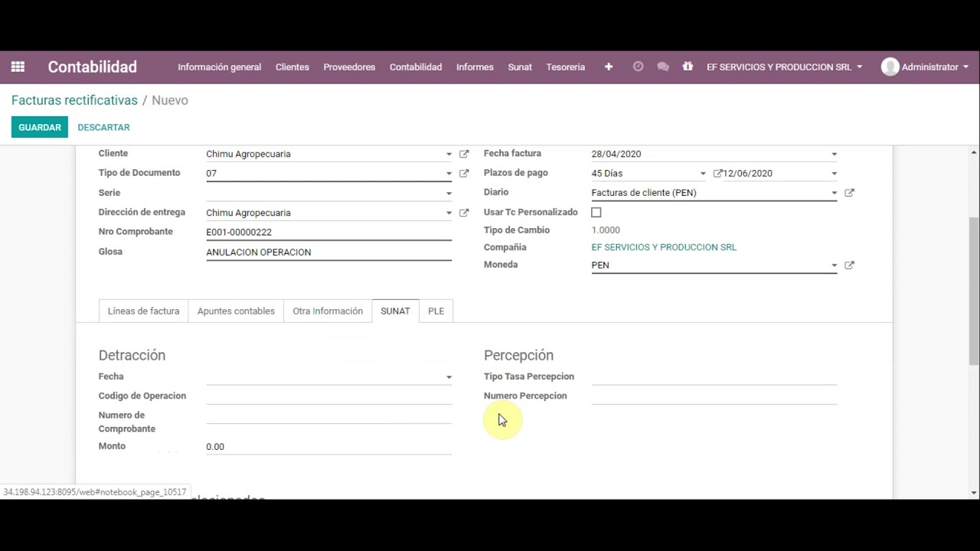Open the Detracción Fecha dropdown
Viewport: 980px width, 551px height.
pyautogui.click(x=449, y=377)
